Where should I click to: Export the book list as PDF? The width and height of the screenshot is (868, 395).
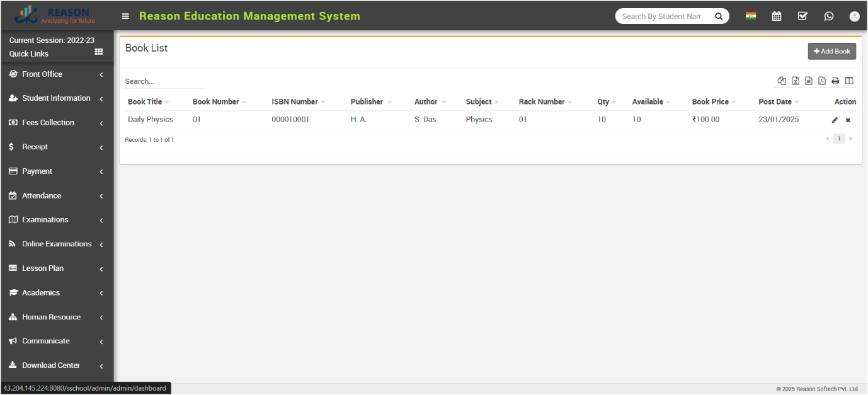(x=822, y=81)
